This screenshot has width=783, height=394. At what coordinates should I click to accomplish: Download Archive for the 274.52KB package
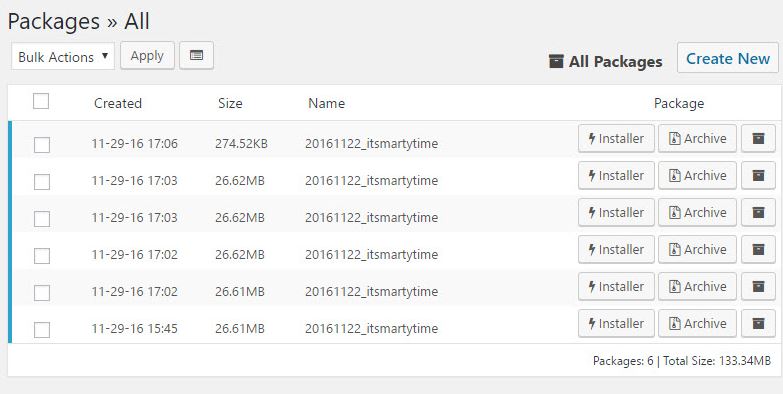[x=697, y=138]
